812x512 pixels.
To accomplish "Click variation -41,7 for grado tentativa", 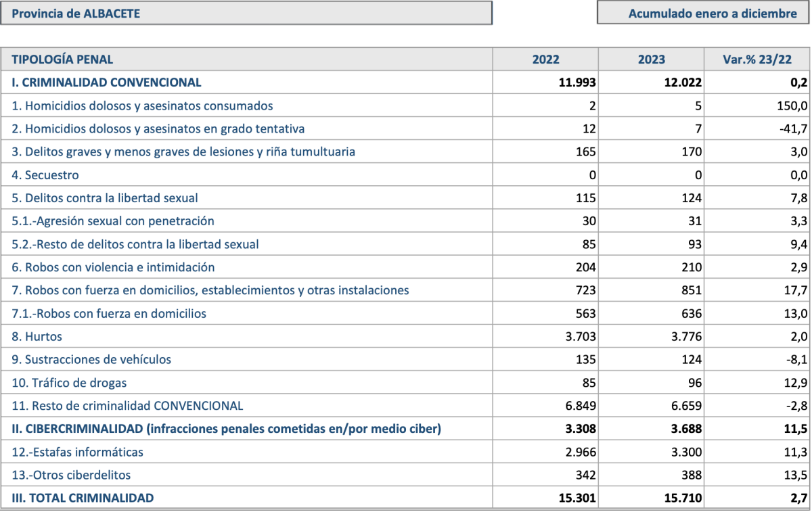I will tap(794, 129).
